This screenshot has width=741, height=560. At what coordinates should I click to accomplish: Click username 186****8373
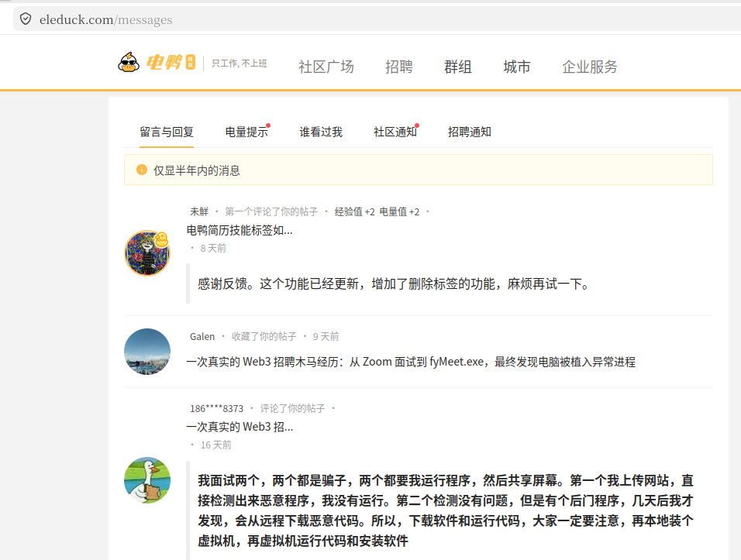coord(216,408)
